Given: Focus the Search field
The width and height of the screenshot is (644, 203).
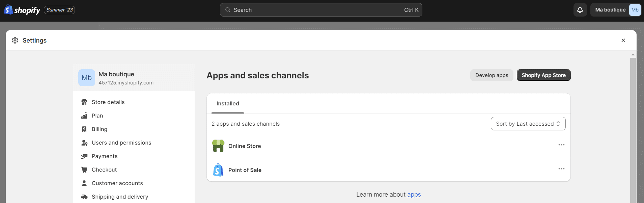Looking at the screenshot, I should 321,10.
